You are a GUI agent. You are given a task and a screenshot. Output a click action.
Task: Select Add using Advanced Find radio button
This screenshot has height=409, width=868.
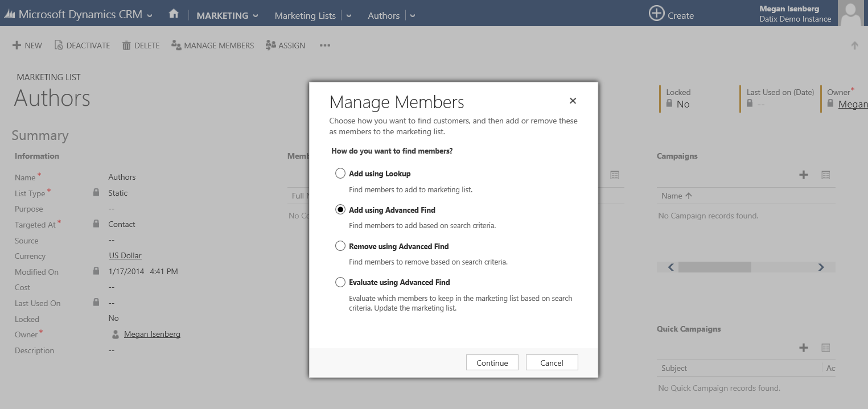coord(340,210)
